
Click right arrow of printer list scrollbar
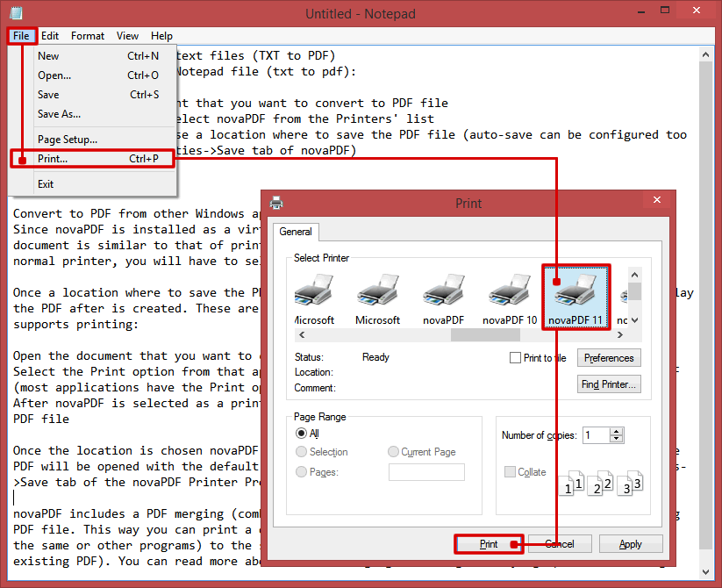[x=620, y=335]
